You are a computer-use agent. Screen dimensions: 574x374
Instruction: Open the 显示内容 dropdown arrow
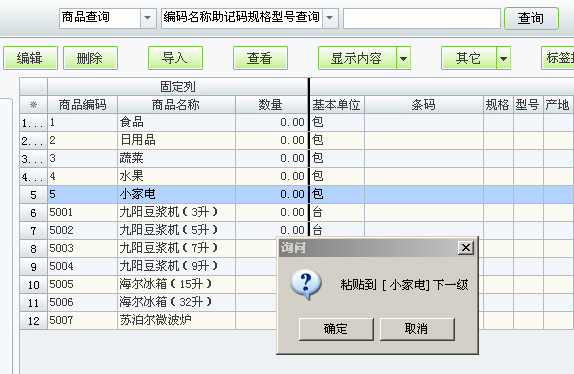click(403, 58)
